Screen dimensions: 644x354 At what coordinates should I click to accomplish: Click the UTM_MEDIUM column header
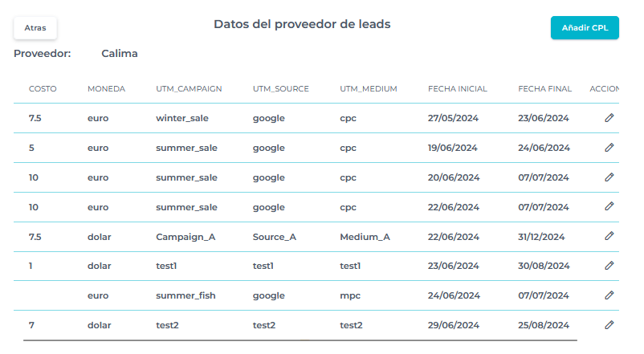coord(369,88)
